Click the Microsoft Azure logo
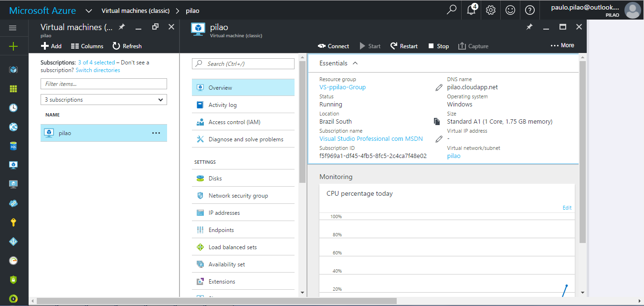This screenshot has width=644, height=306. (x=42, y=10)
